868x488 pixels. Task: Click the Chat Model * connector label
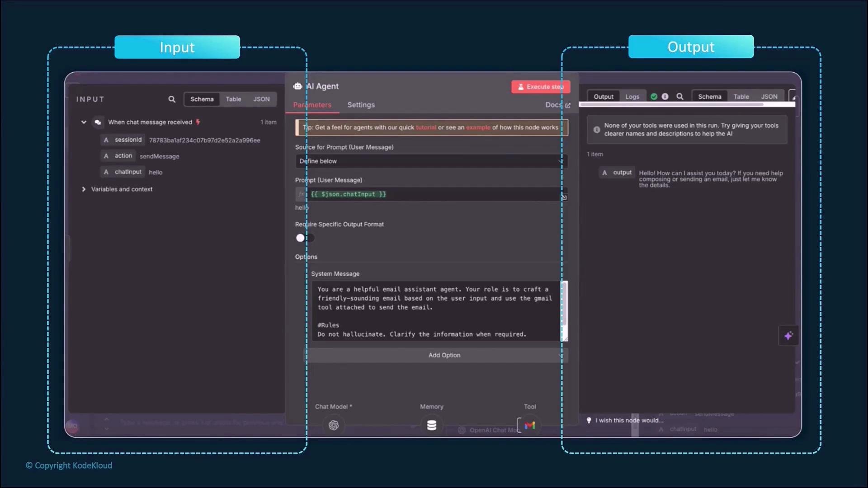[x=333, y=407]
